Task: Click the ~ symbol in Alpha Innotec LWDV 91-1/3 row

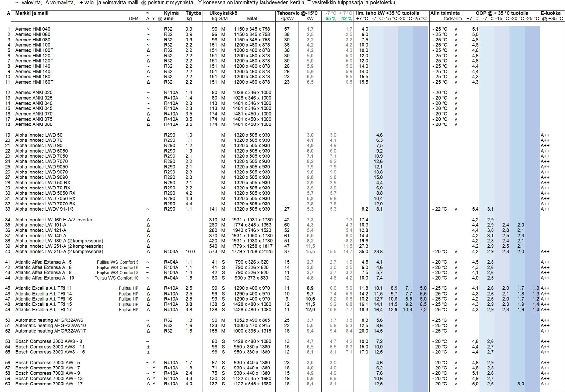Action: pos(148,209)
